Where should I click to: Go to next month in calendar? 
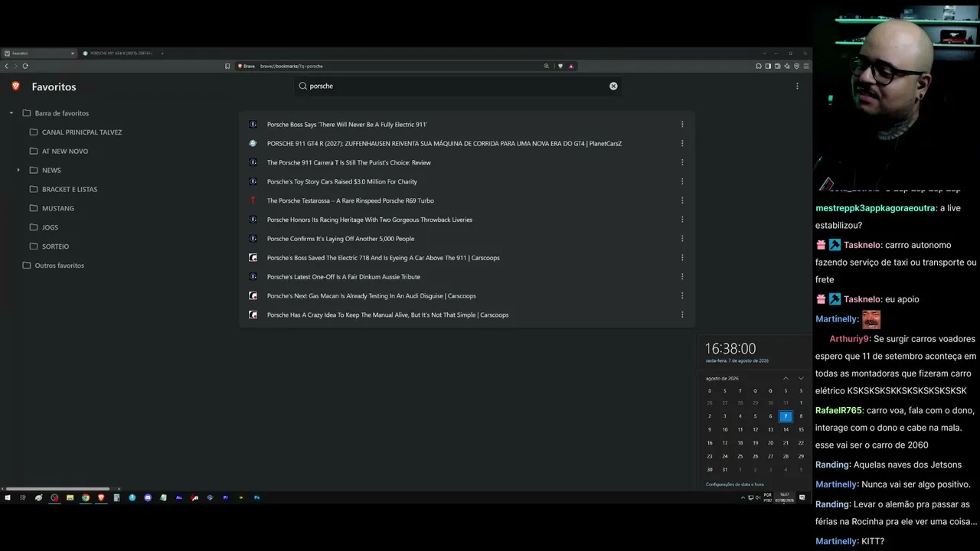801,378
